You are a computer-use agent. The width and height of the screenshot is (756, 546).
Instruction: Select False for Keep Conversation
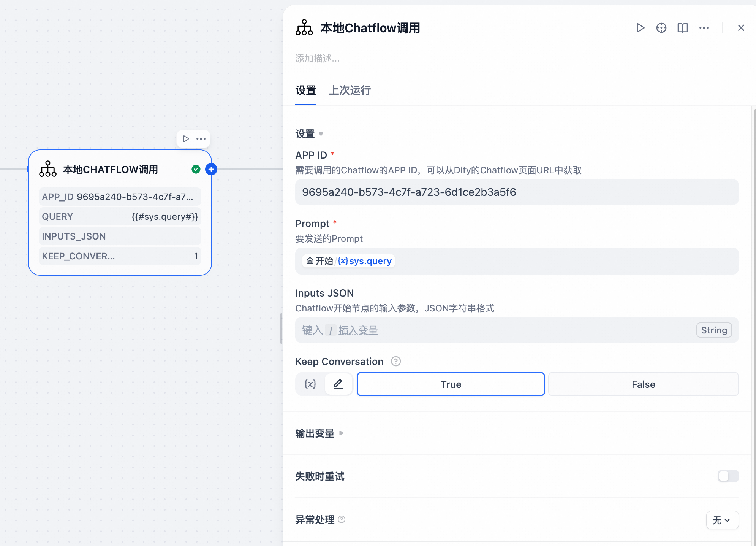[x=643, y=384]
